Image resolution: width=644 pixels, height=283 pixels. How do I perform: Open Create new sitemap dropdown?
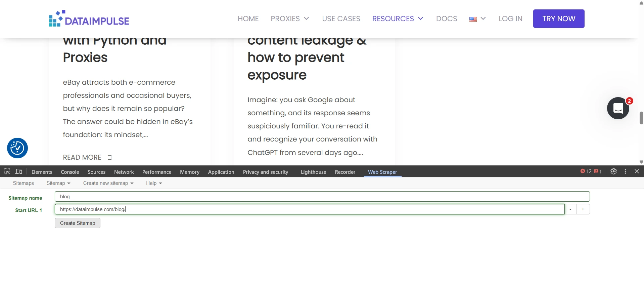(x=108, y=183)
